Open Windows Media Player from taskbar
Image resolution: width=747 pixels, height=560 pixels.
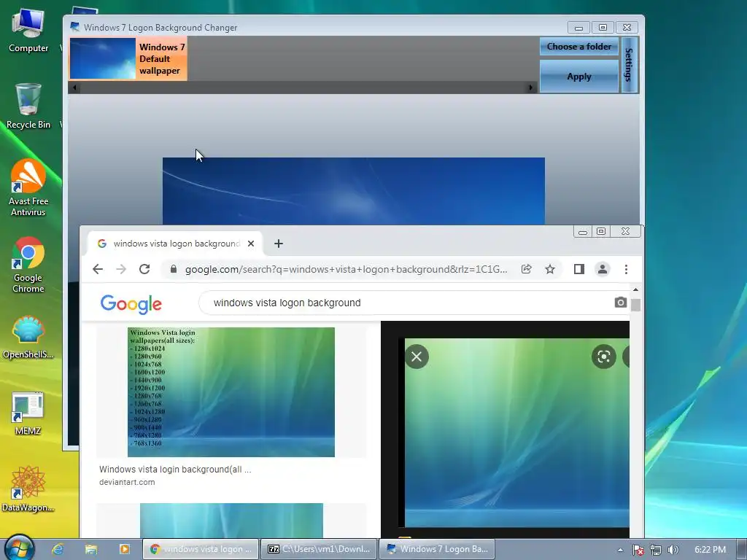124,549
